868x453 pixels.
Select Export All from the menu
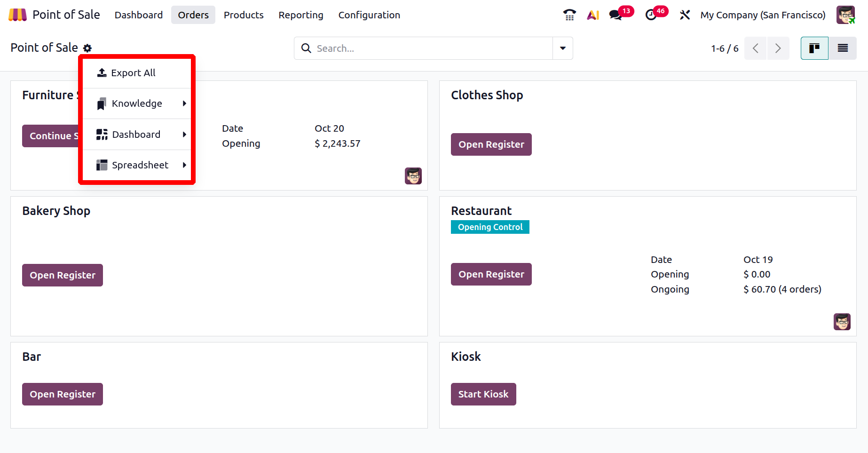(x=133, y=73)
